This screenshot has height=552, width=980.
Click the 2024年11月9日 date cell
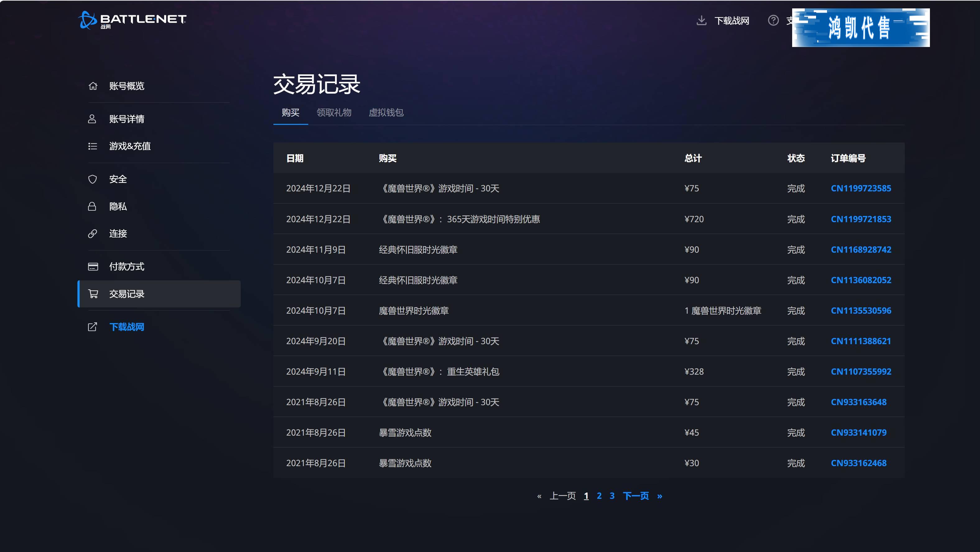click(316, 249)
